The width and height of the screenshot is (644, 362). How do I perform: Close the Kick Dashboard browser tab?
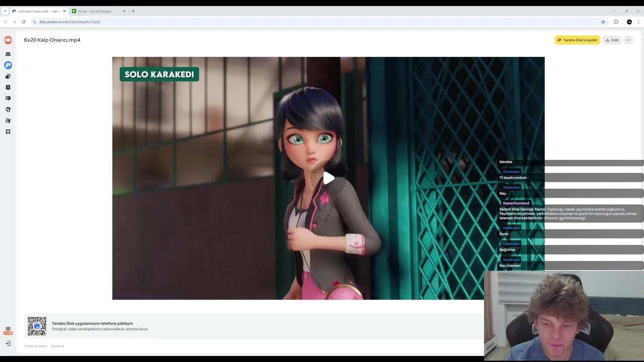pyautogui.click(x=124, y=11)
